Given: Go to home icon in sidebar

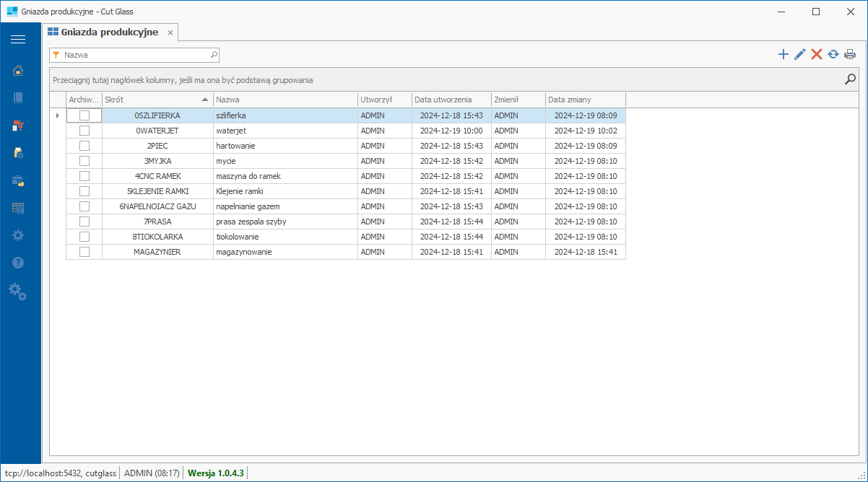Looking at the screenshot, I should 18,70.
